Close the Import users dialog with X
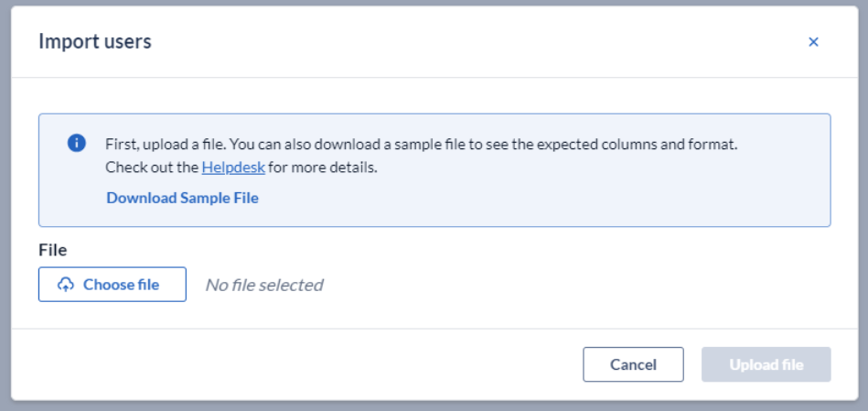The image size is (868, 411). (x=813, y=41)
